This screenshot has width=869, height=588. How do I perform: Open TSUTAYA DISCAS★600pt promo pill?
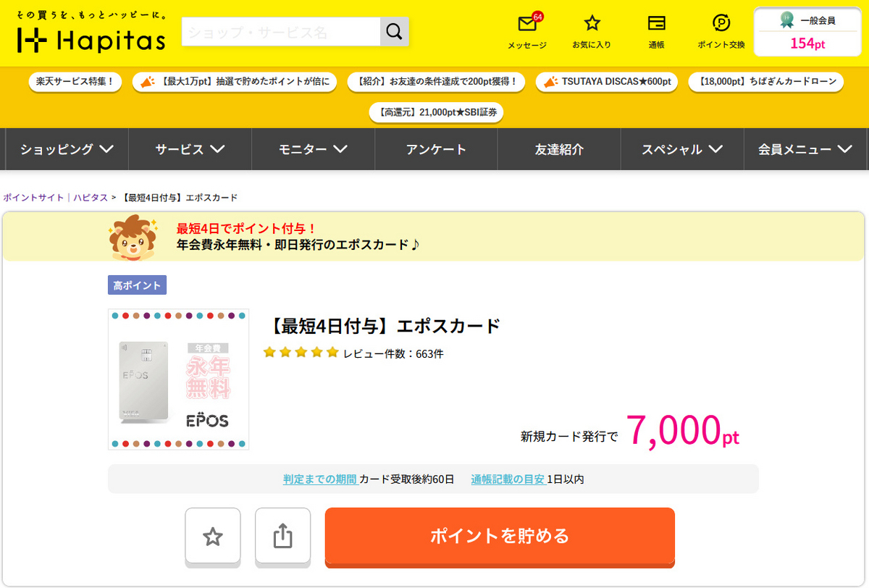[607, 81]
